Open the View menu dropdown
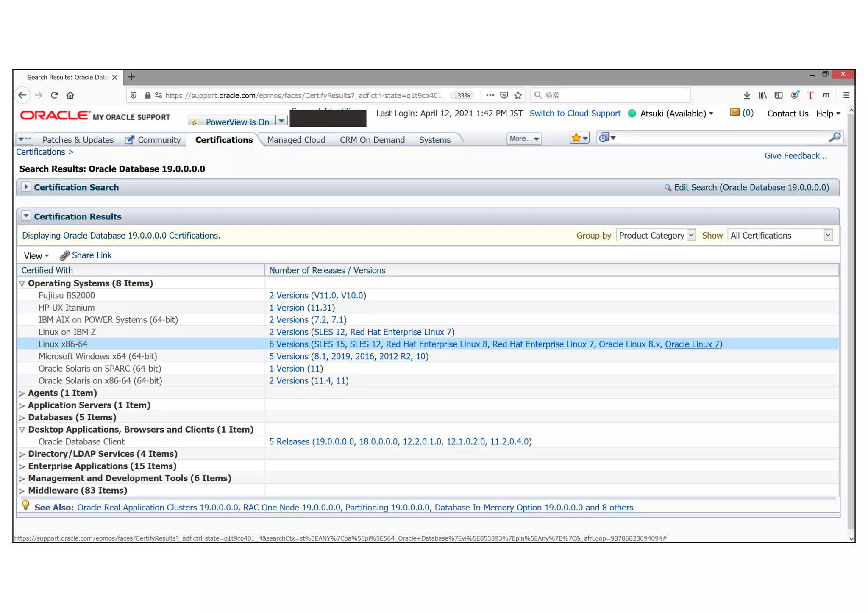868x613 pixels. coord(36,256)
